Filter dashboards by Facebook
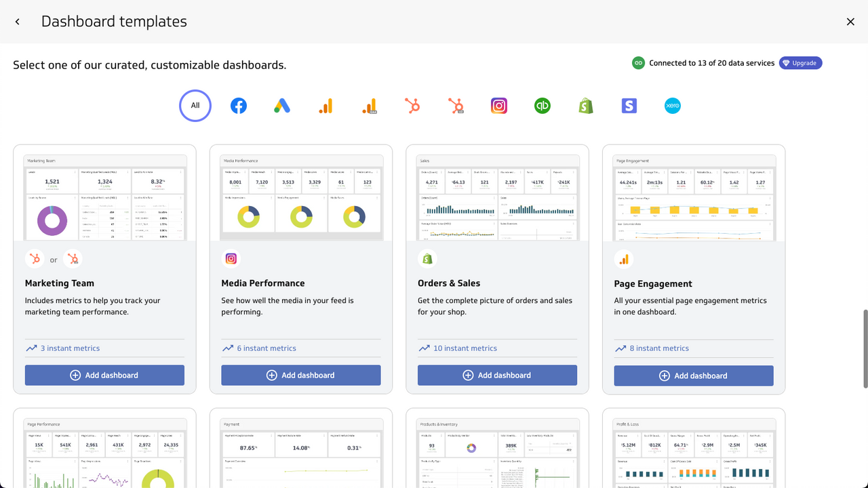 click(239, 106)
